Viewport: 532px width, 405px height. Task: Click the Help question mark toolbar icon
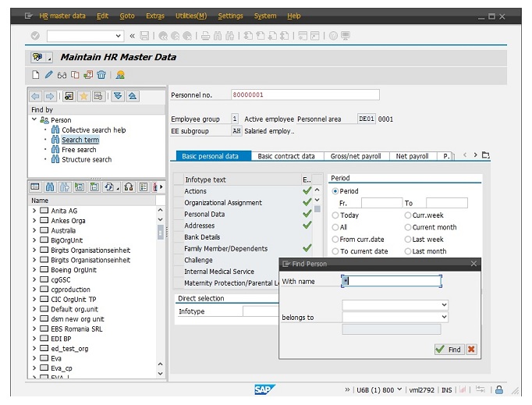click(x=333, y=36)
